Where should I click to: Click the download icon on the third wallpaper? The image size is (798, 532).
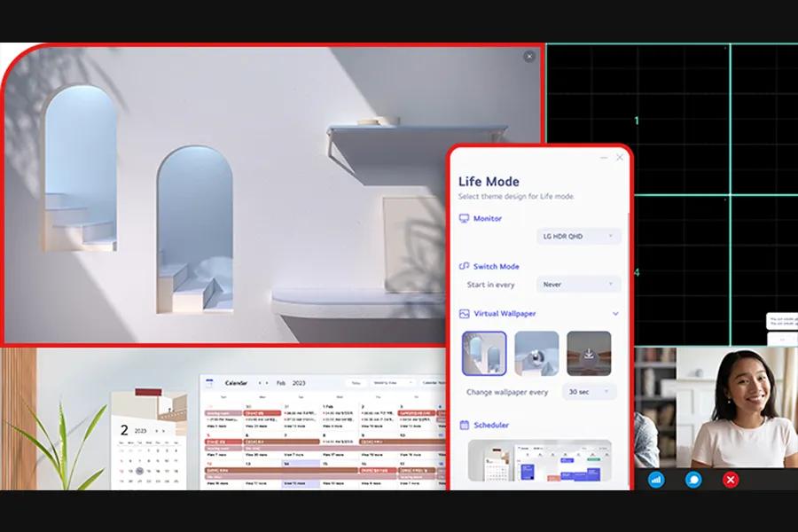588,352
